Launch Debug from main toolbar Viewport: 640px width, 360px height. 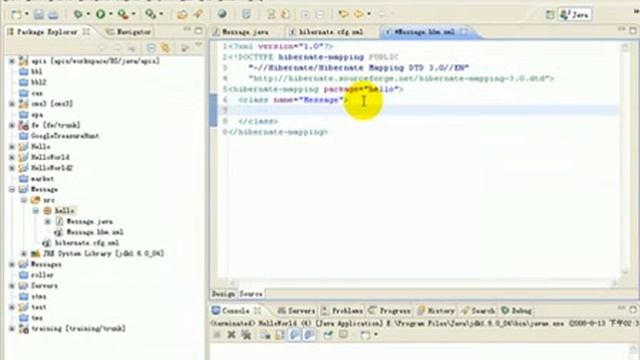pyautogui.click(x=78, y=14)
